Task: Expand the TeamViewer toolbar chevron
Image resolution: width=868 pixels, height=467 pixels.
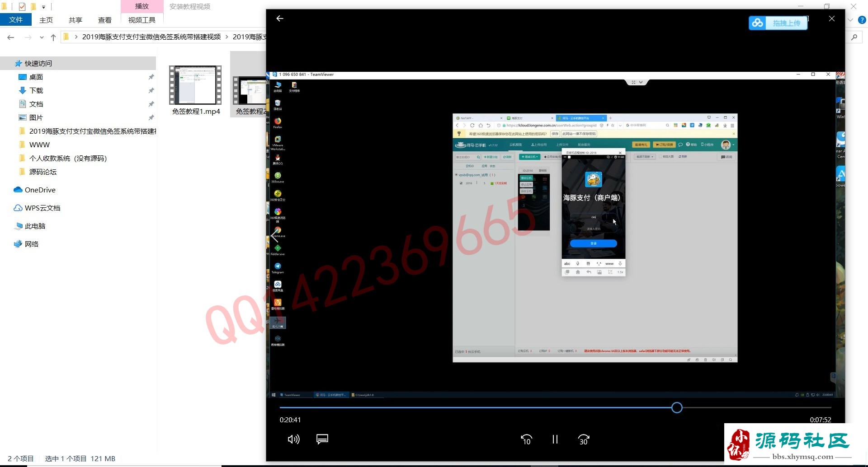Action: [641, 82]
